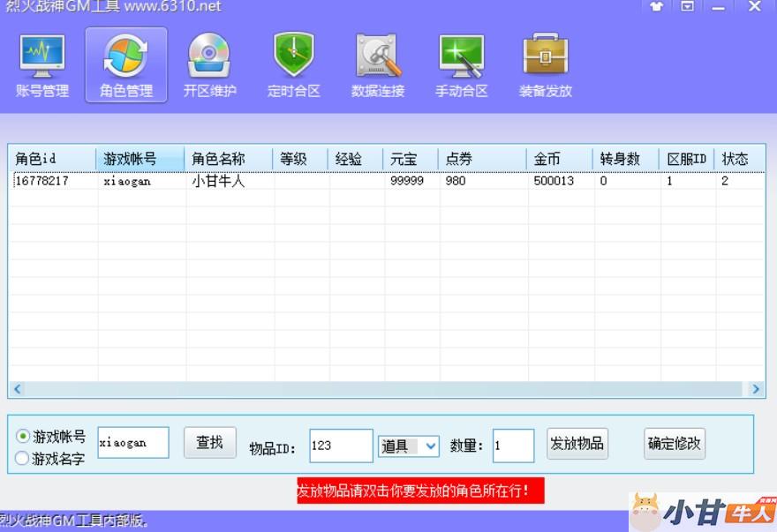Sort by 角色名称 column header
The width and height of the screenshot is (777, 532).
coord(229,159)
